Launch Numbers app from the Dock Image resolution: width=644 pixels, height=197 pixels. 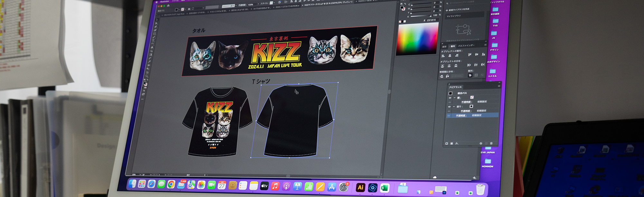309,187
